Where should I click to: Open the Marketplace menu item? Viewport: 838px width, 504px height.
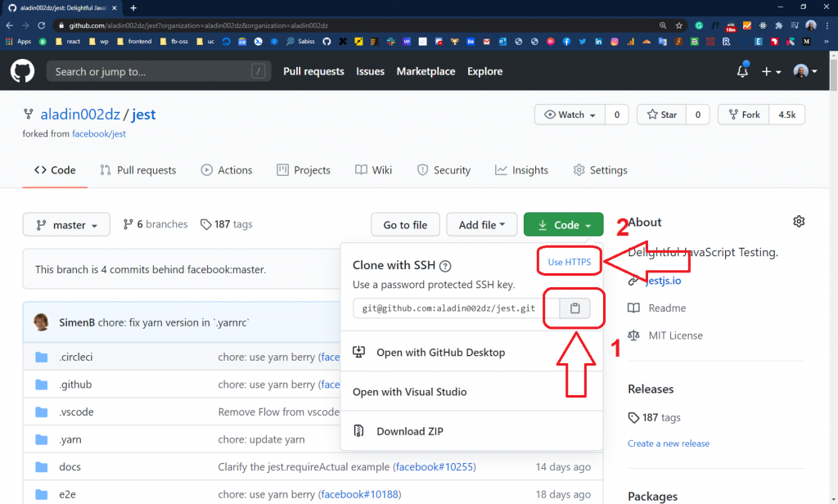tap(426, 71)
